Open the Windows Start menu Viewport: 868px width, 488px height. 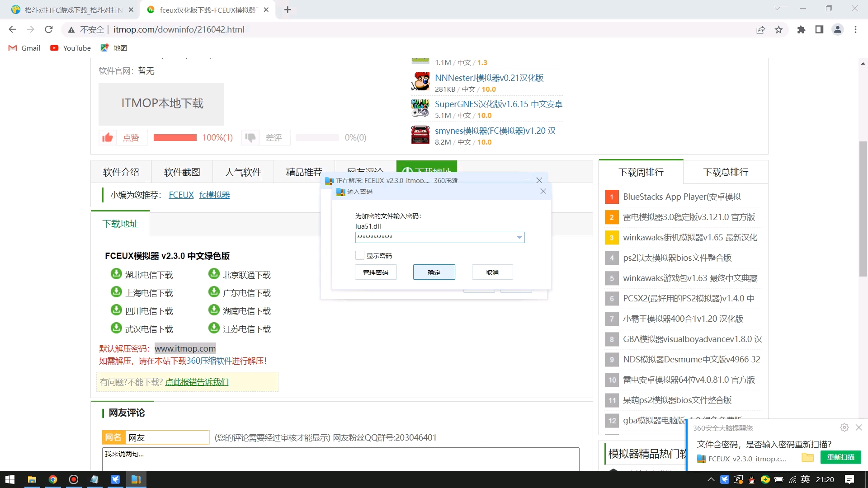point(10,479)
